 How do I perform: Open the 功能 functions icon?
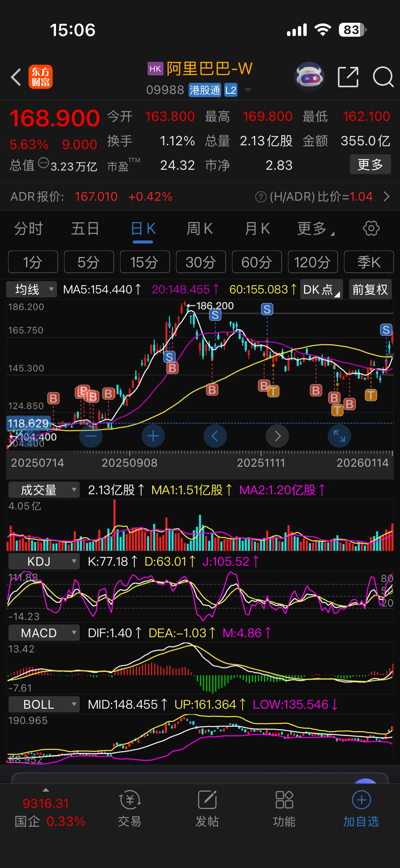click(x=284, y=809)
